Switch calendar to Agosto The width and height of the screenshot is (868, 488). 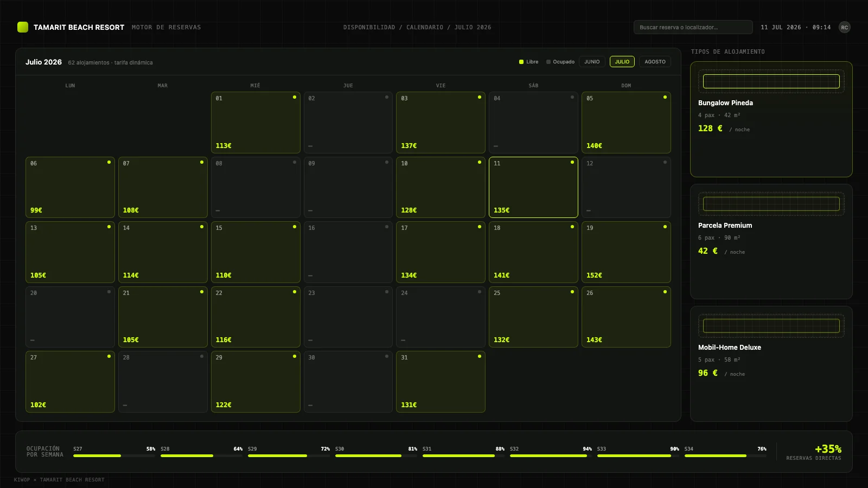655,62
